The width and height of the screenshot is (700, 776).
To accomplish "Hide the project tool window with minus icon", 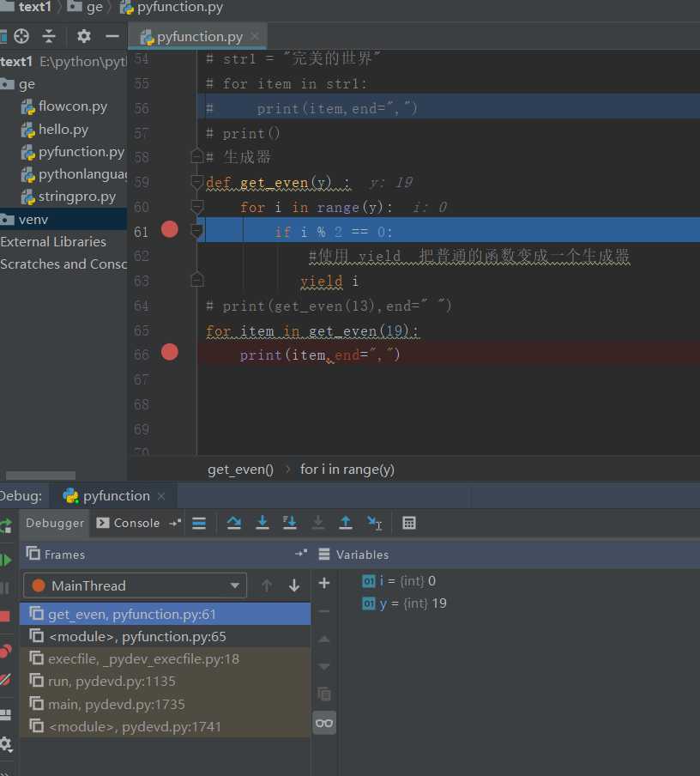I will pos(112,36).
